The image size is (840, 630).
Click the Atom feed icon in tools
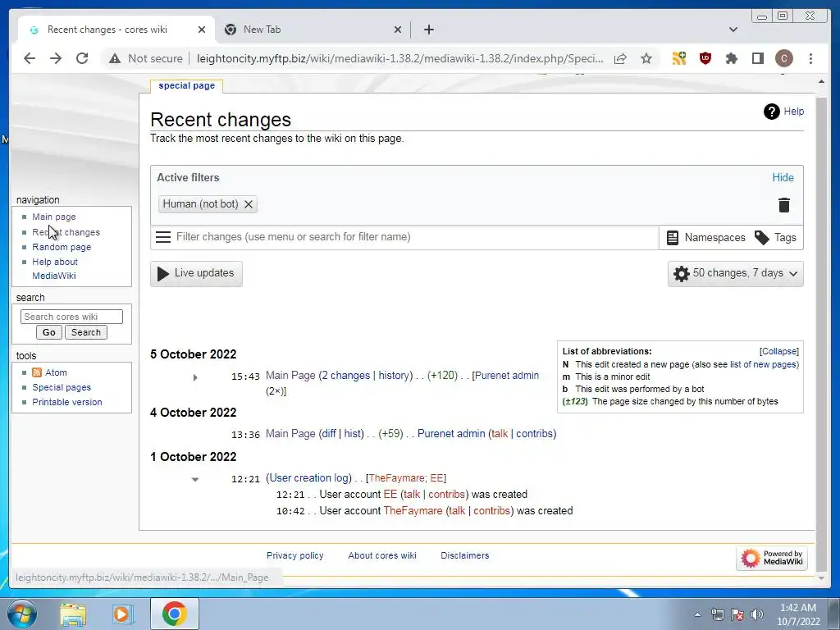click(x=37, y=372)
